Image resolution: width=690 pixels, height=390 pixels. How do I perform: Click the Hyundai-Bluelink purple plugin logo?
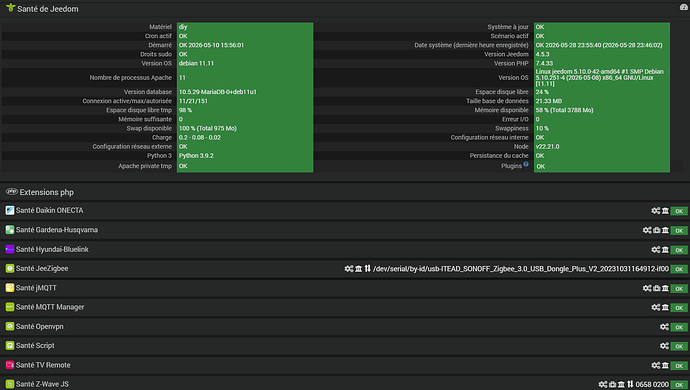point(10,249)
